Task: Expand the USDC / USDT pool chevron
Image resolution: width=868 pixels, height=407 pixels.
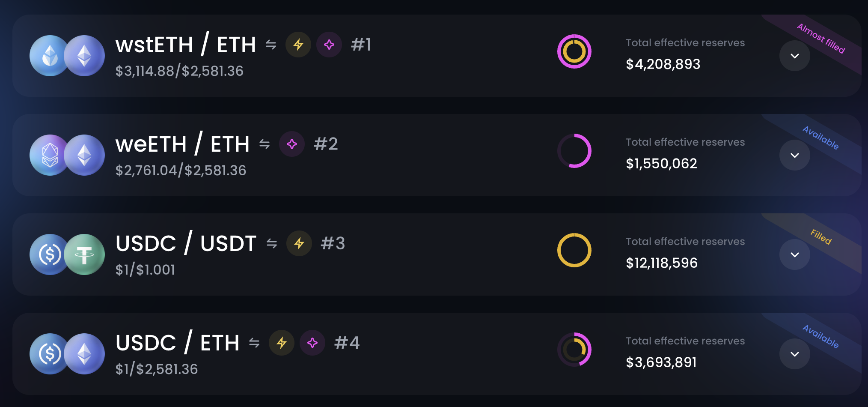Action: point(795,254)
